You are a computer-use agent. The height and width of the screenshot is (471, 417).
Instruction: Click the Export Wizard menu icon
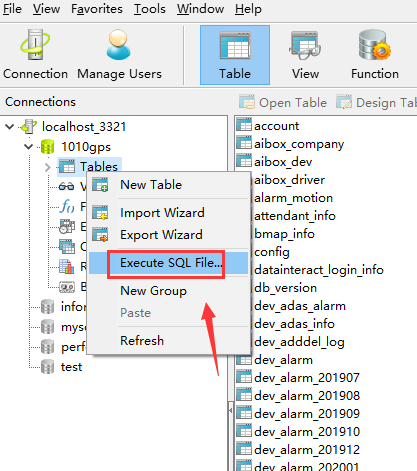tap(100, 235)
